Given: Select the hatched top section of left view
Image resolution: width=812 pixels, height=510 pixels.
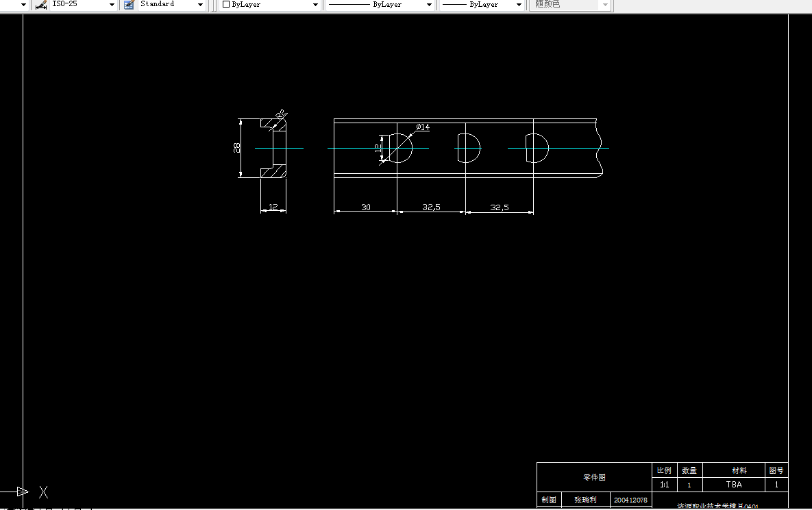Looking at the screenshot, I should click(x=273, y=125).
